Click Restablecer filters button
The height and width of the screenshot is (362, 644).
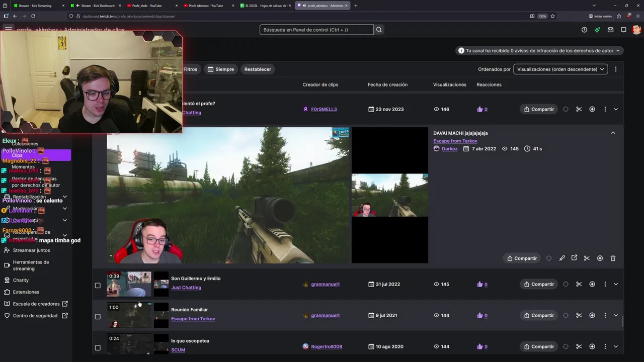click(x=258, y=69)
